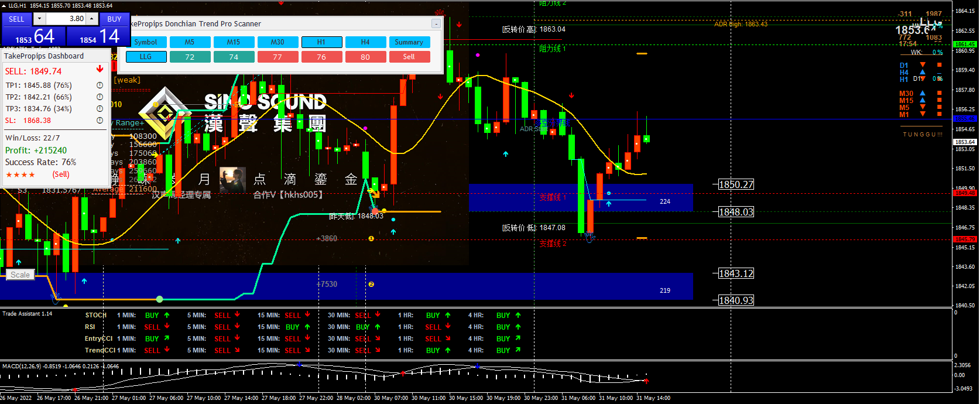This screenshot has height=404, width=980.
Task: Click the M30 value cell showing 77
Action: point(277,57)
